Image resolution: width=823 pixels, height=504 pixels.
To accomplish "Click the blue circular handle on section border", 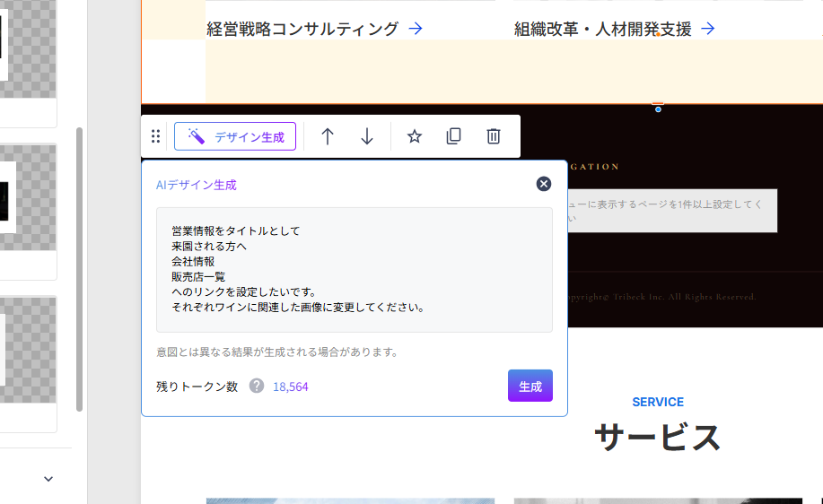I will point(658,109).
